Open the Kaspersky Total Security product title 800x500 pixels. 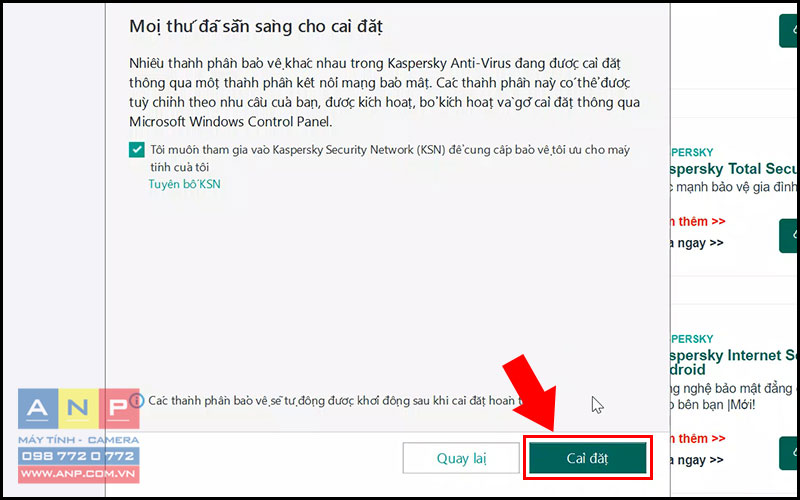[734, 169]
